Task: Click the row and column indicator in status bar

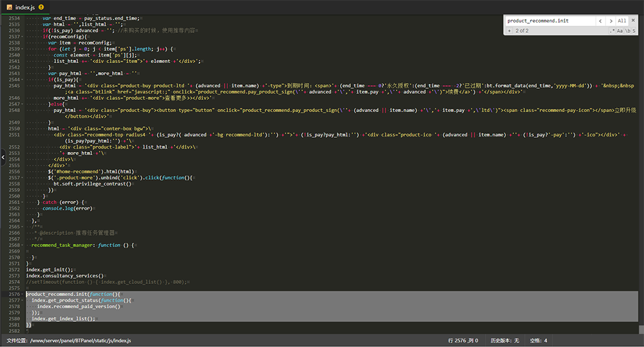Action: click(x=462, y=340)
